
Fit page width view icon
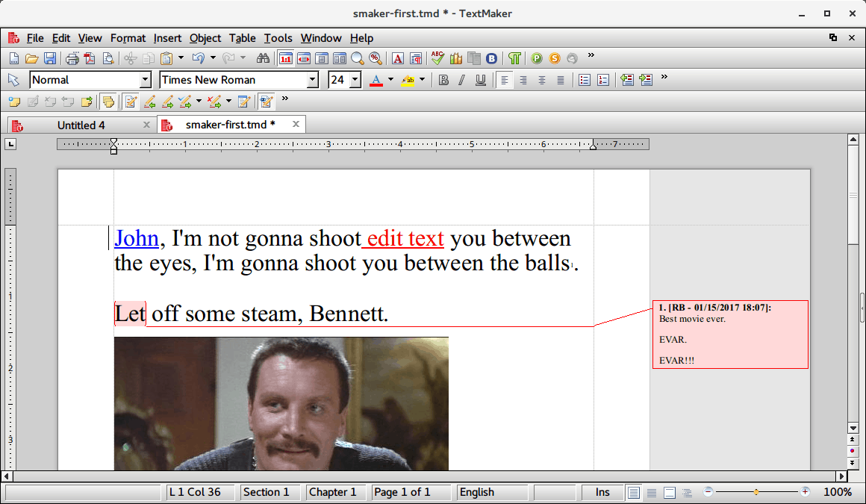[x=304, y=58]
